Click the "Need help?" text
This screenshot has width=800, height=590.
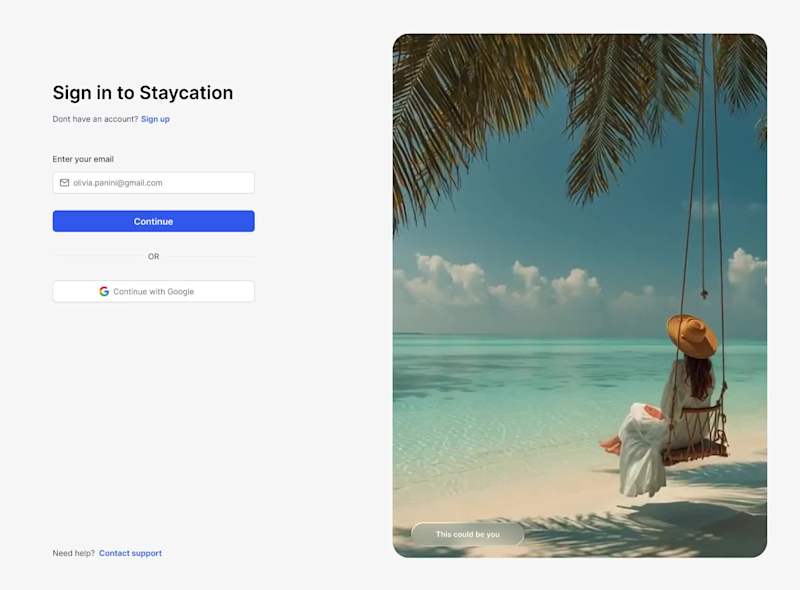(73, 553)
